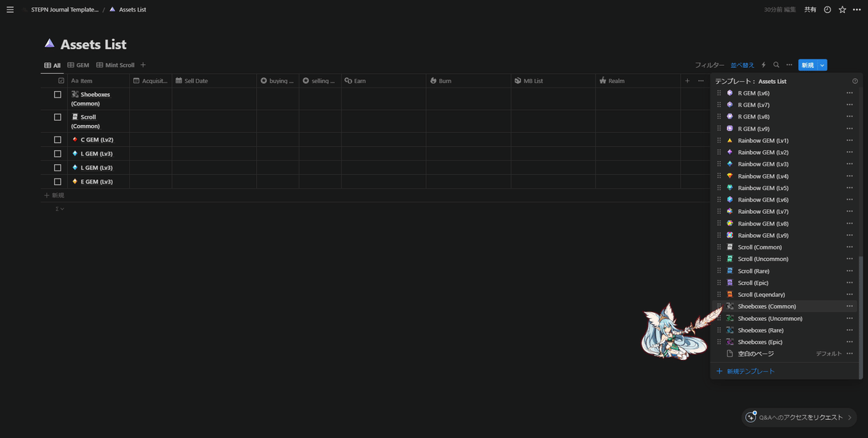Viewport: 868px width, 438px height.
Task: Open the Realm column header menu
Action: coord(638,81)
